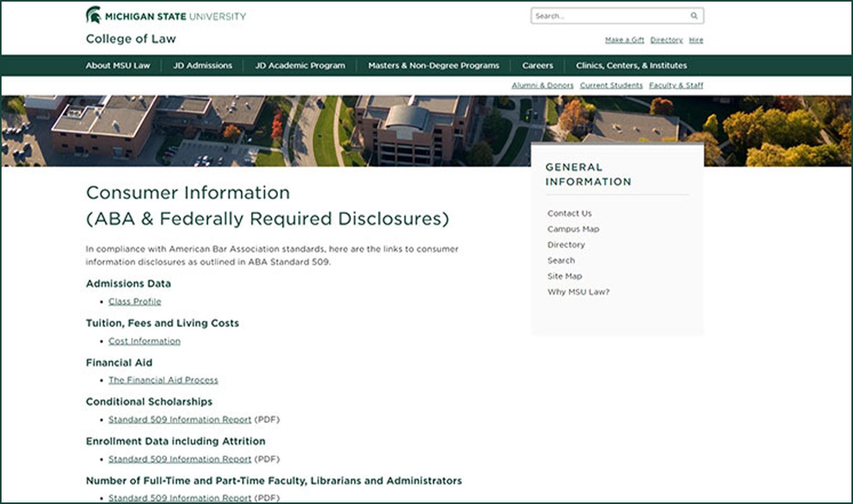Click the Admissions Data heading

point(129,284)
